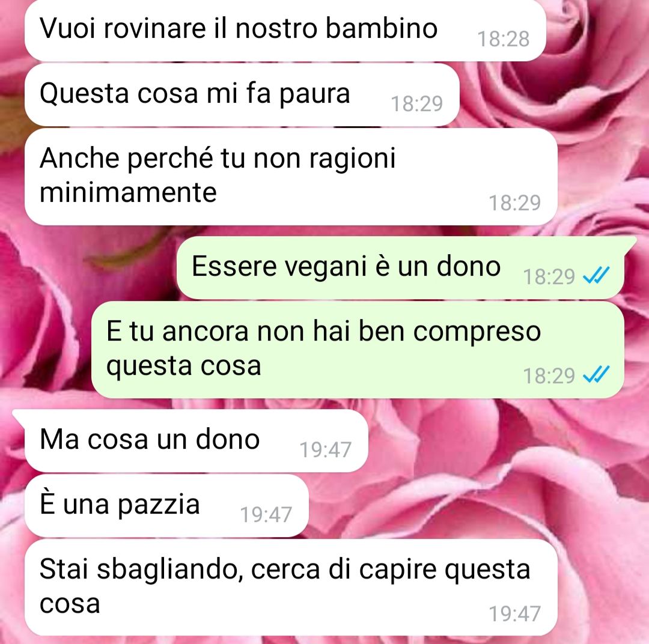649x644 pixels.
Task: Tap the message 'Vuoi rovinare il nostro bambino'
Action: coord(285,30)
